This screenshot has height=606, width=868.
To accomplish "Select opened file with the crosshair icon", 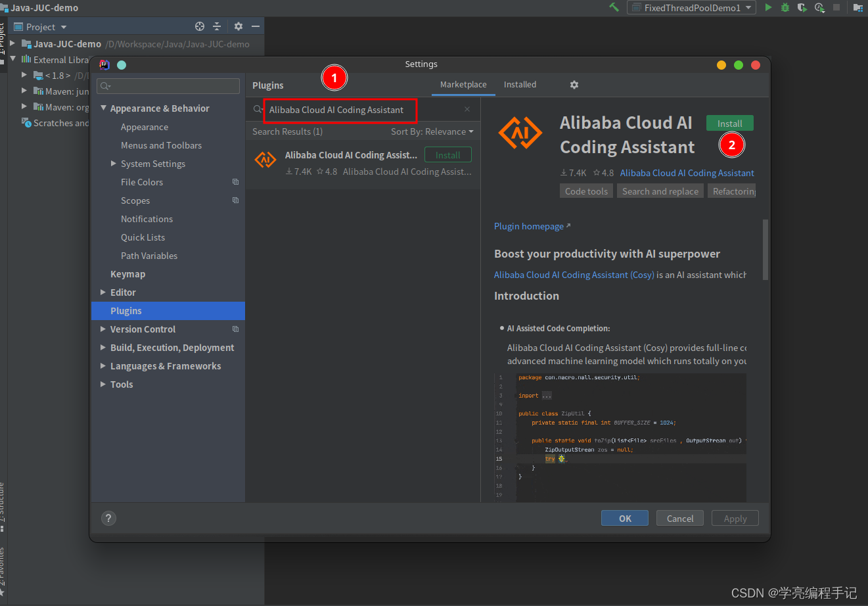I will click(200, 26).
